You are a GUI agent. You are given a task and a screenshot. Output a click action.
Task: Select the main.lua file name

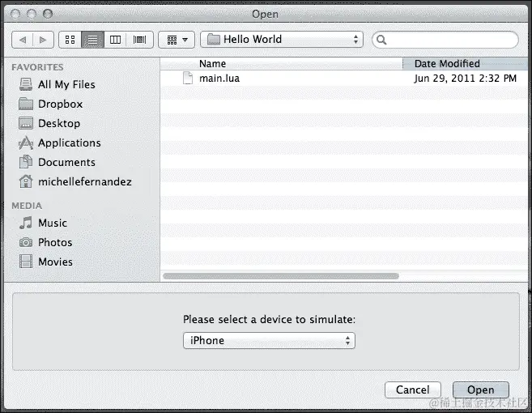point(219,79)
